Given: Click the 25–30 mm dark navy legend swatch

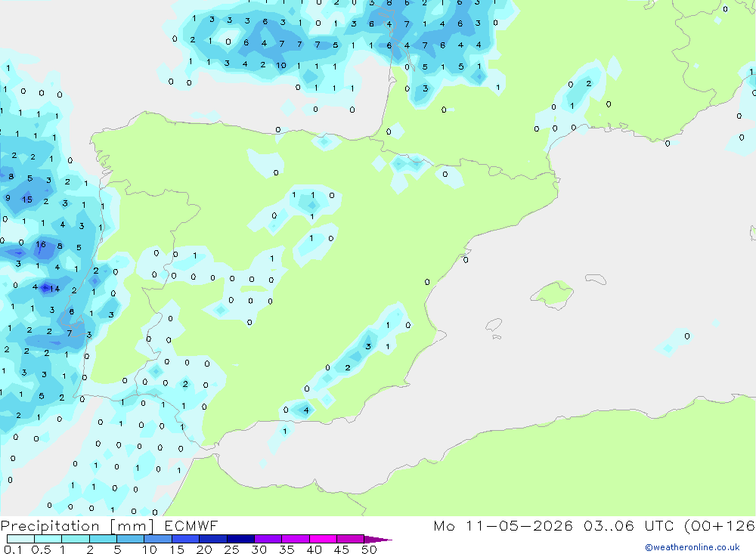Looking at the screenshot, I should click(240, 539).
